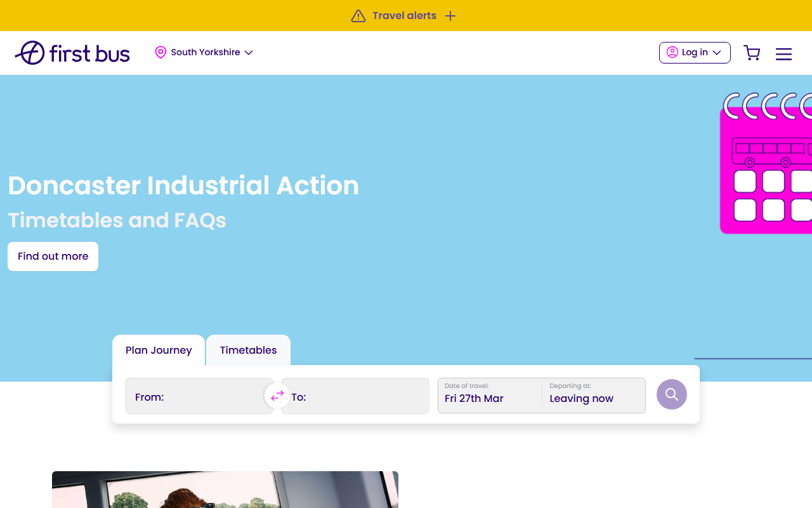Image resolution: width=812 pixels, height=508 pixels.
Task: Click the Timetables and FAQs subheading
Action: [117, 220]
